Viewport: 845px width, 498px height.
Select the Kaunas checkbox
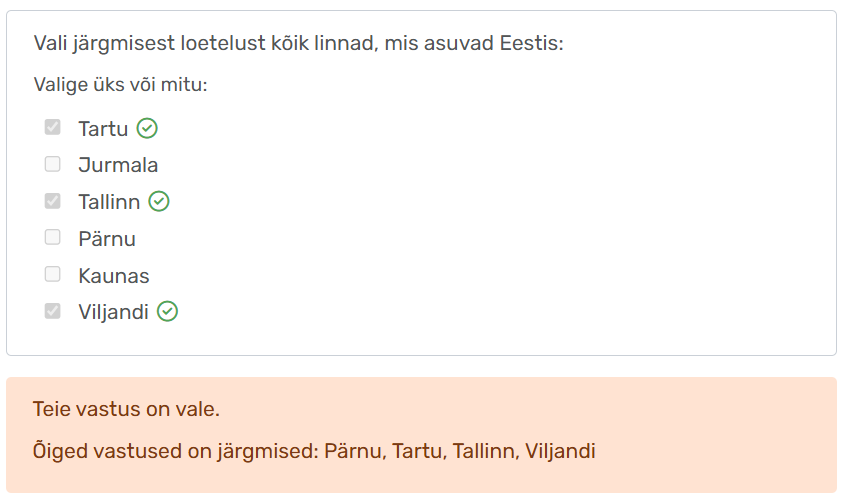53,275
